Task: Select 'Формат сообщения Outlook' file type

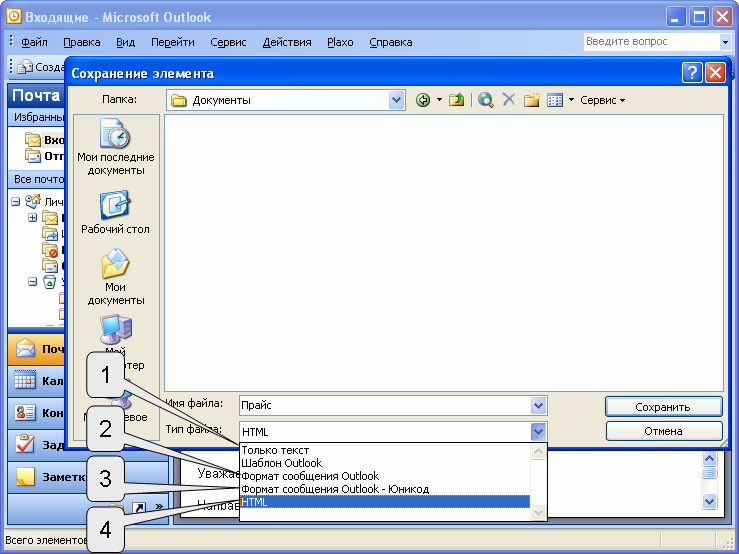Action: (x=385, y=476)
